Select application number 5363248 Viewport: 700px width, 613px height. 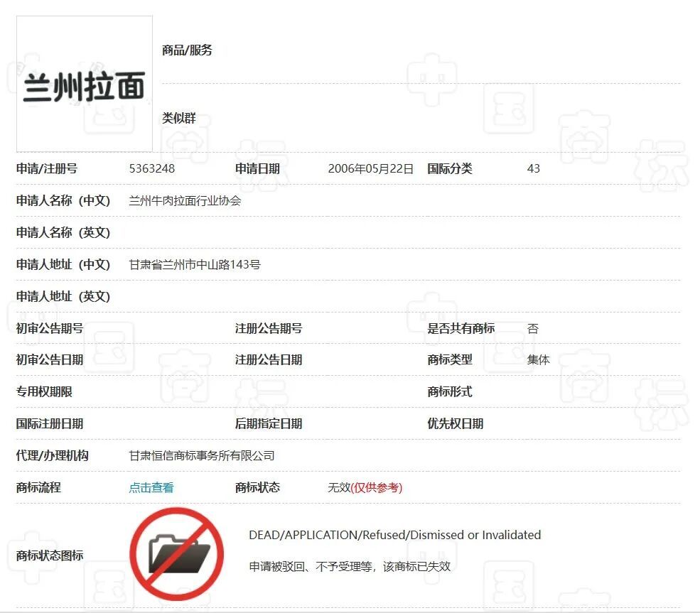pyautogui.click(x=152, y=168)
